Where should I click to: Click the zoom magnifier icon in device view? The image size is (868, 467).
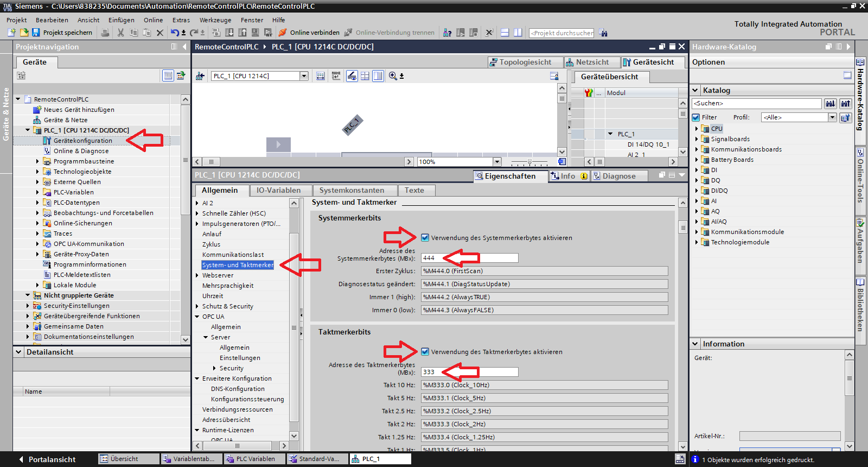(x=393, y=76)
